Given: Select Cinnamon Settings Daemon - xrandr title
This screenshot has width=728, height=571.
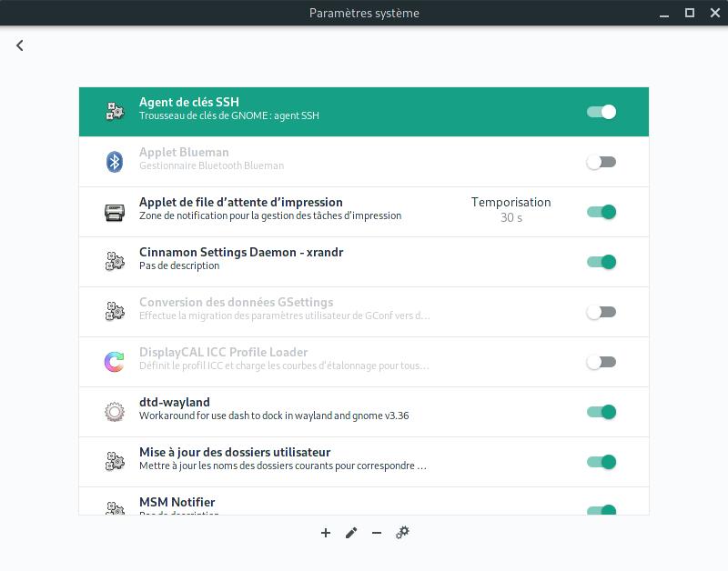Looking at the screenshot, I should pos(241,253).
